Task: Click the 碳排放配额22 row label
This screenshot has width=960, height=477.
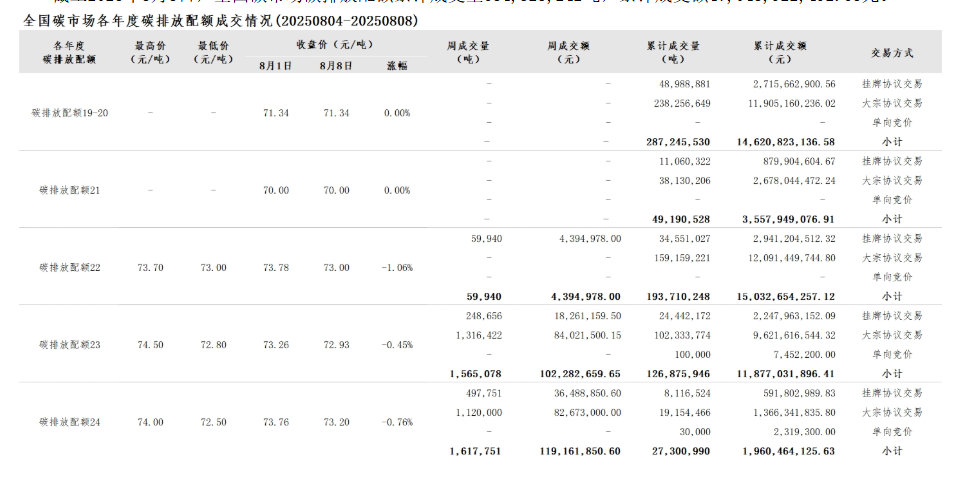Action: coord(70,268)
